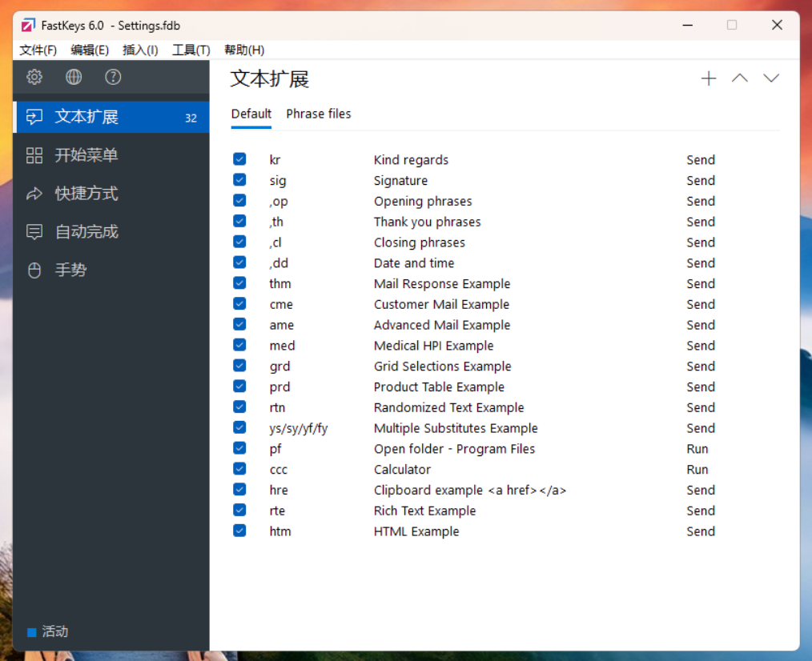Select the Date and time row
The image size is (812, 661).
click(x=505, y=263)
